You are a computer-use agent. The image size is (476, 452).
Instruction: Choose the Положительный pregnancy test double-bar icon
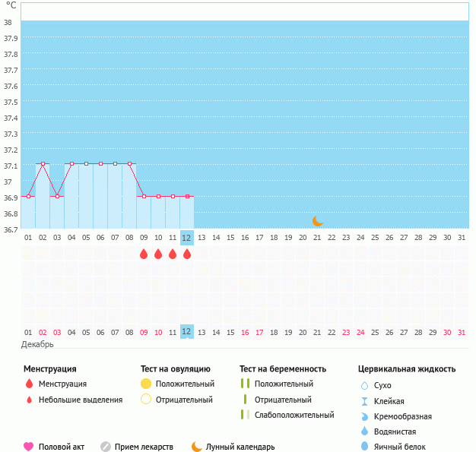245,384
